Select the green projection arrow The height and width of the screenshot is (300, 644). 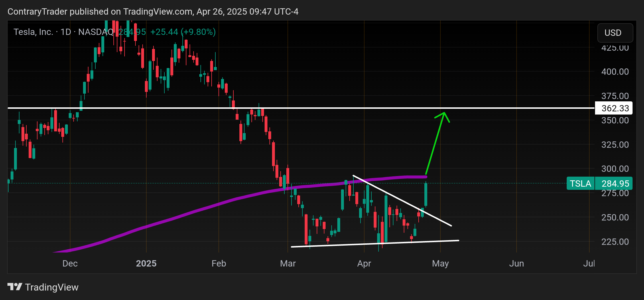coord(435,143)
